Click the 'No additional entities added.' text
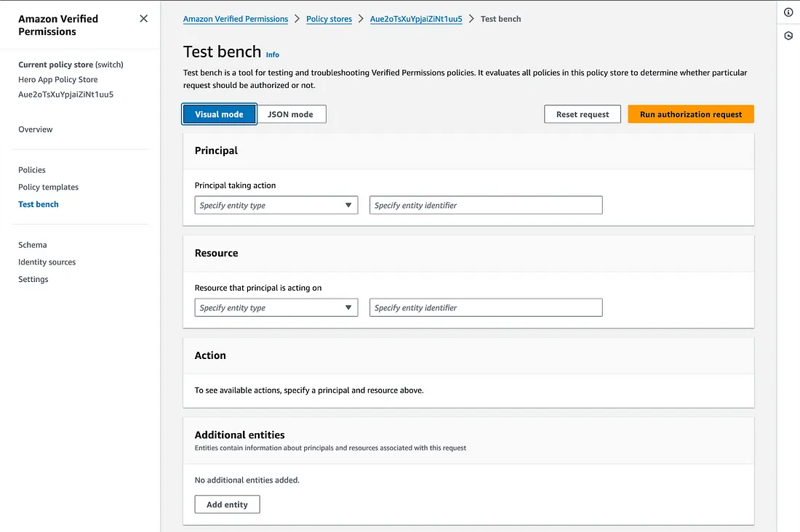 (x=247, y=480)
